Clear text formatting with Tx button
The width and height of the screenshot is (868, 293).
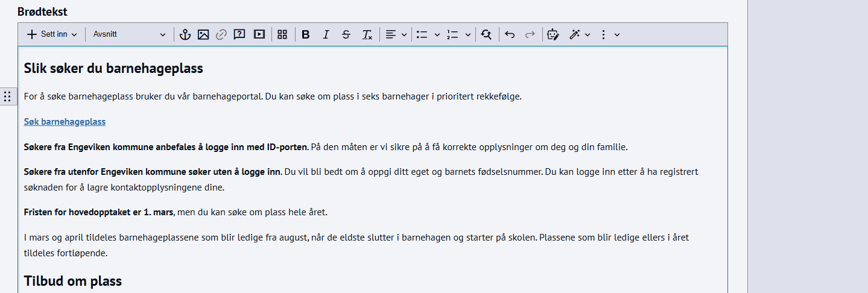coord(367,34)
